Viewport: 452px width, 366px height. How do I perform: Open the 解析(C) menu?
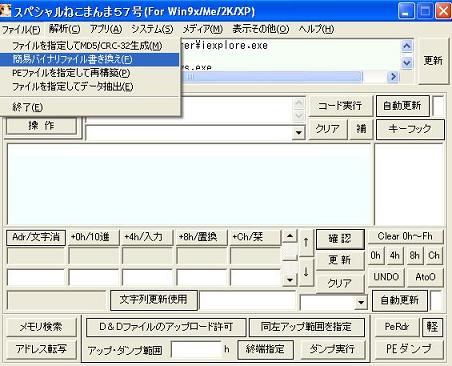click(64, 29)
